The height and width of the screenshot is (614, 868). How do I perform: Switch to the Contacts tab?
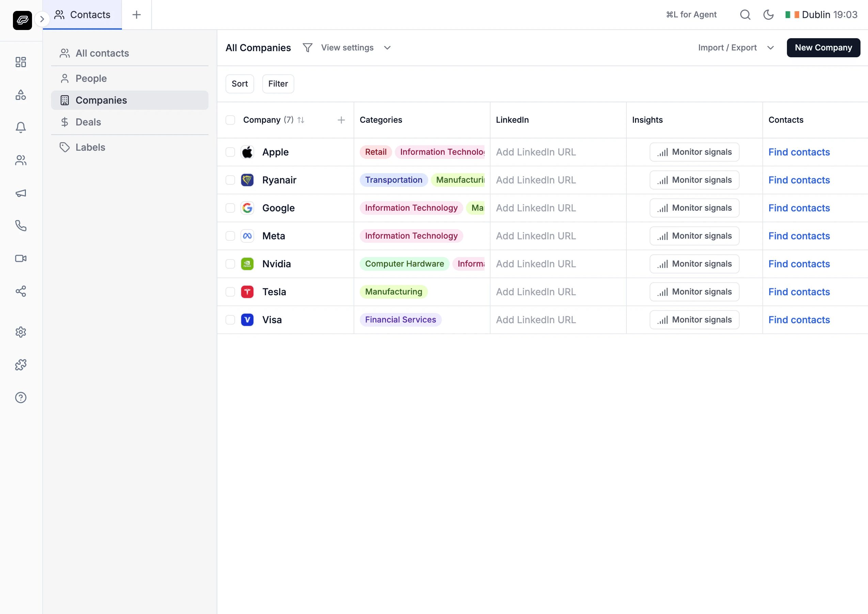pos(82,15)
